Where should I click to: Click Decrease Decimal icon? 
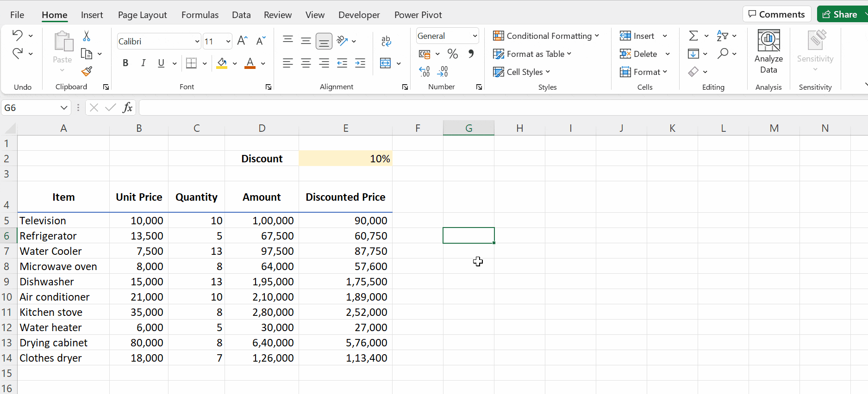coord(443,71)
